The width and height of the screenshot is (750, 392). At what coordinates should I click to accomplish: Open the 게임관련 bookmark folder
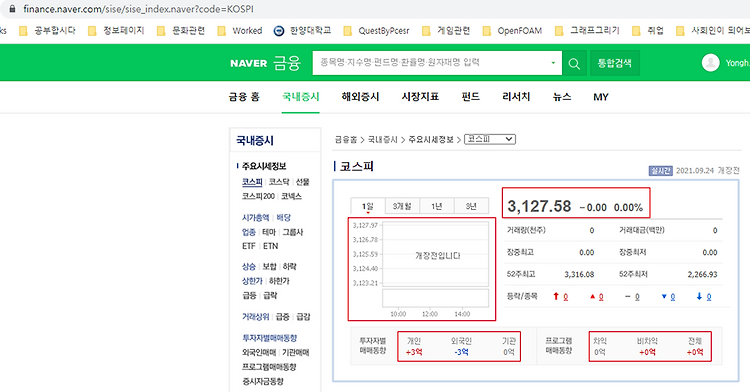coord(446,31)
